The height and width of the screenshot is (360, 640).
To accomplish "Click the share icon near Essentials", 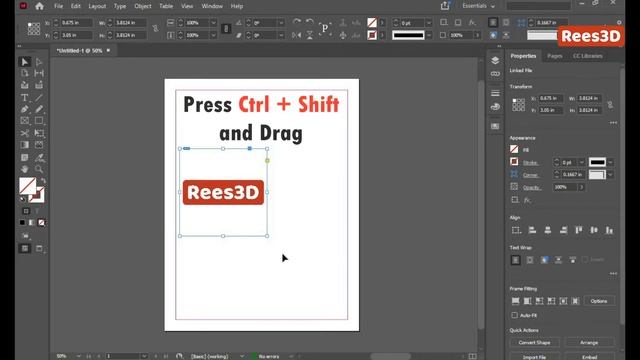I will coord(445,6).
